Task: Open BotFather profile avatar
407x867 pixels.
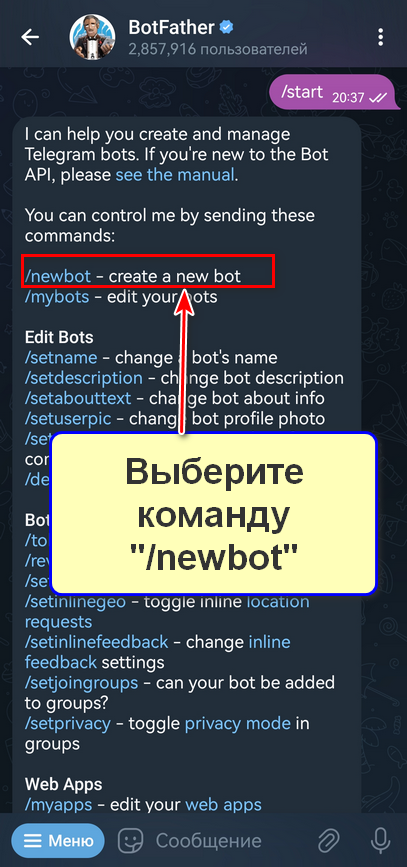Action: point(92,37)
